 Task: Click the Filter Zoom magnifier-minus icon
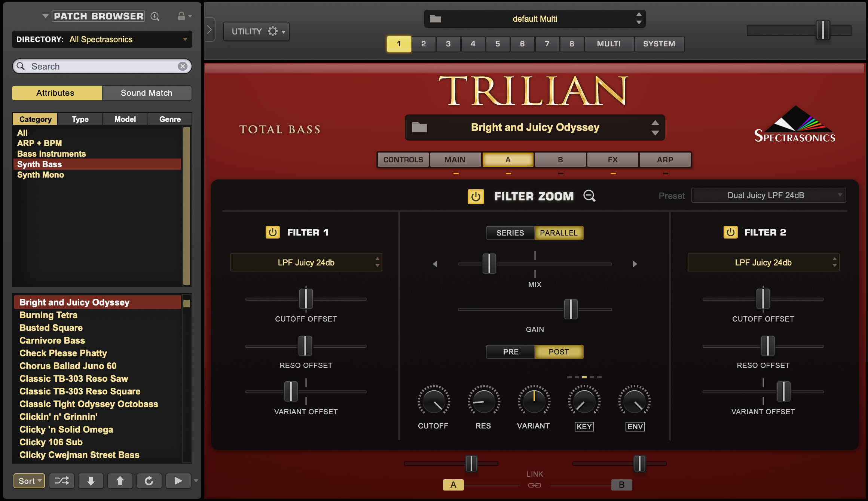(589, 196)
